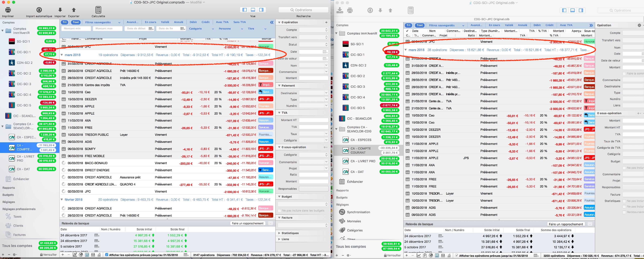Open Factures in left sidebar
The image size is (644, 259).
(x=19, y=235)
